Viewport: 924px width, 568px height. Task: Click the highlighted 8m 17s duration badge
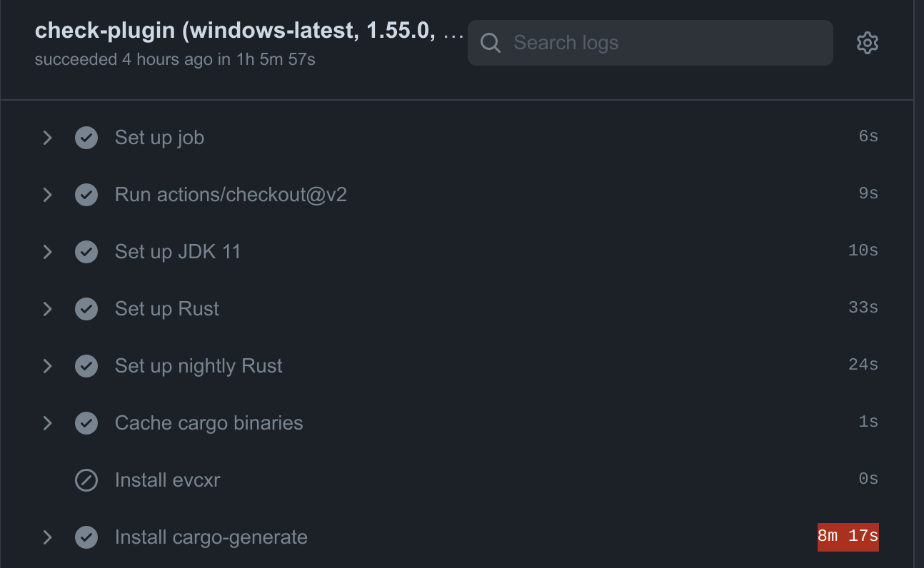(848, 537)
